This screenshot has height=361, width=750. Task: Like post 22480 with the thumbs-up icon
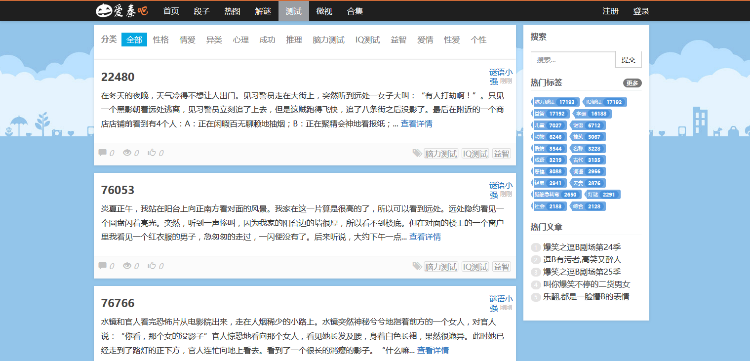coord(152,153)
